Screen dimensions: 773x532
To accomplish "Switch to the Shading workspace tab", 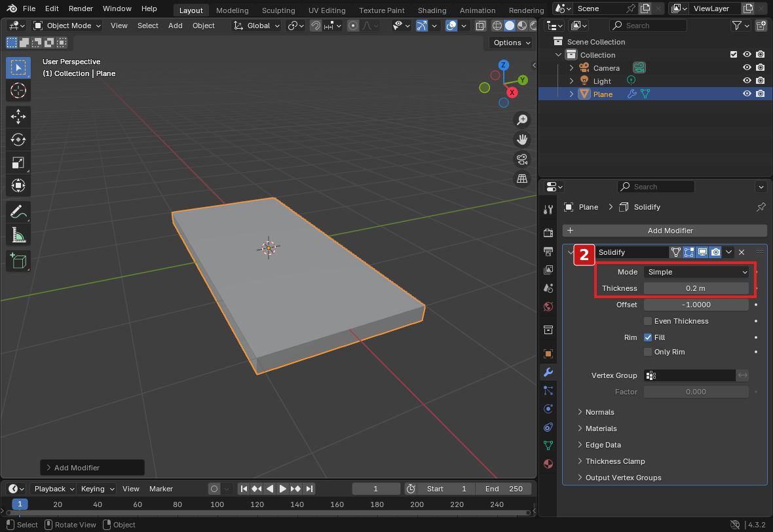I will [432, 10].
